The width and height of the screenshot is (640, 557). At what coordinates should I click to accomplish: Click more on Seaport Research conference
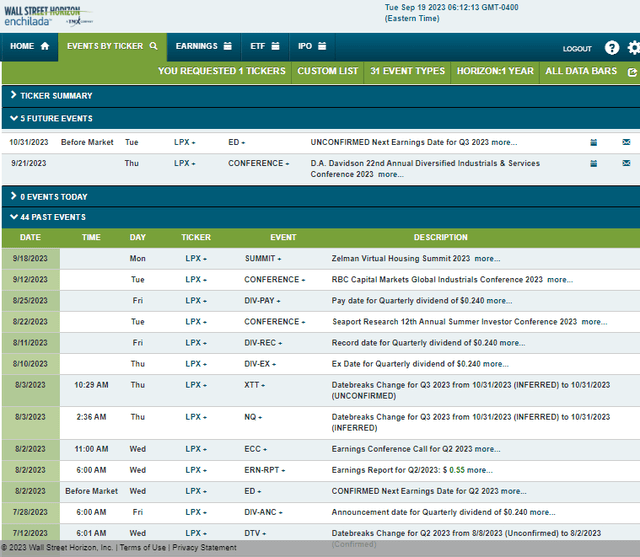coord(594,322)
